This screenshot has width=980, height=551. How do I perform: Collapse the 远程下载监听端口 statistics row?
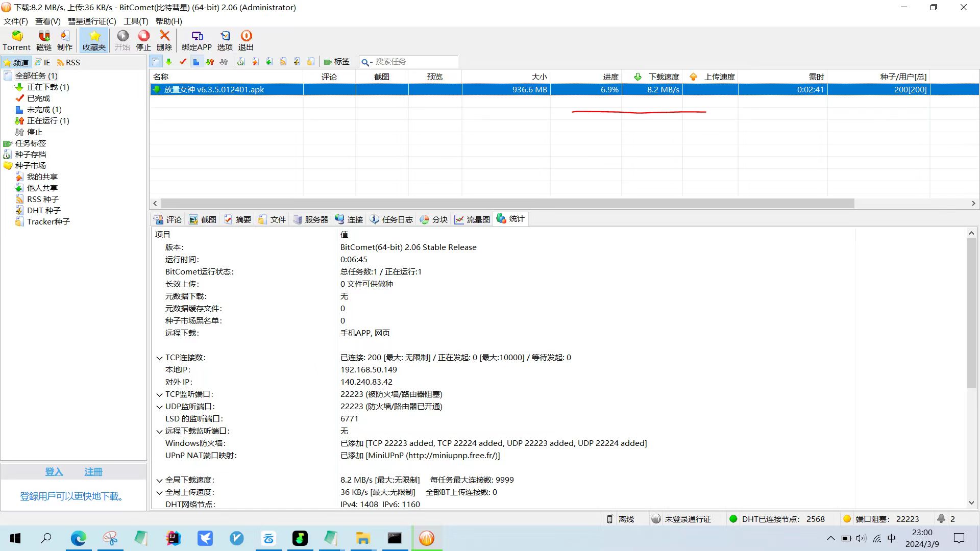(x=159, y=432)
